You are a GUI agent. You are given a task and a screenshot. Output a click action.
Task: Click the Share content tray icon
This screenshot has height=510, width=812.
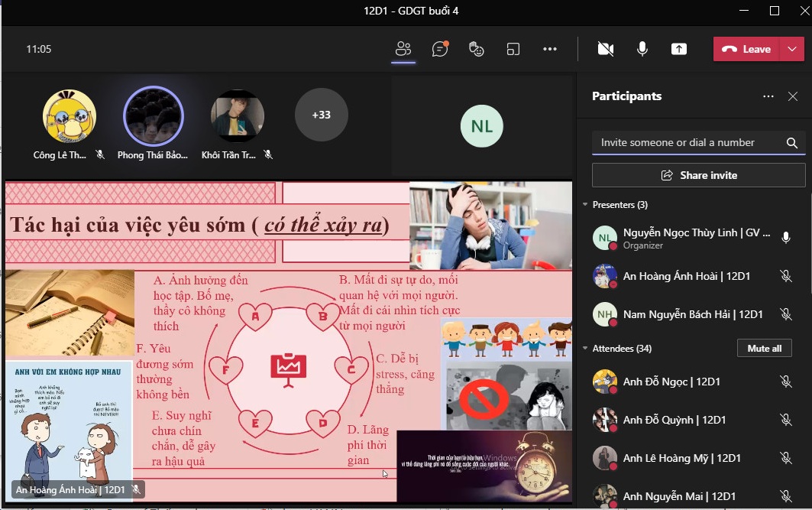tap(679, 49)
